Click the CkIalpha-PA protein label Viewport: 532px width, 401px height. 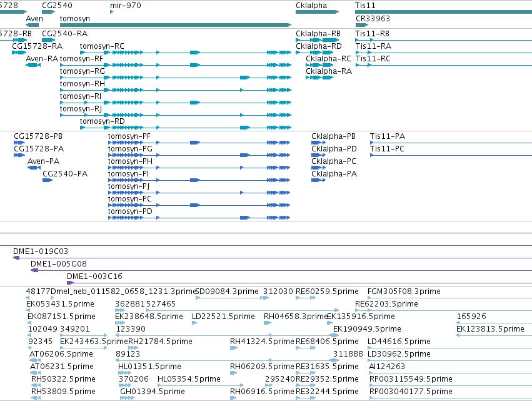click(x=334, y=174)
